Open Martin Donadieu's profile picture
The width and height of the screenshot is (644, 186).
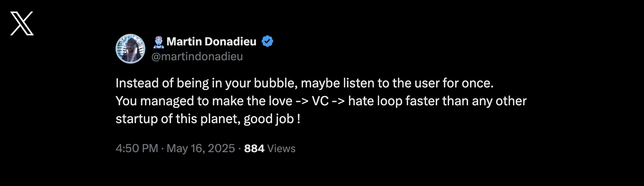[130, 49]
